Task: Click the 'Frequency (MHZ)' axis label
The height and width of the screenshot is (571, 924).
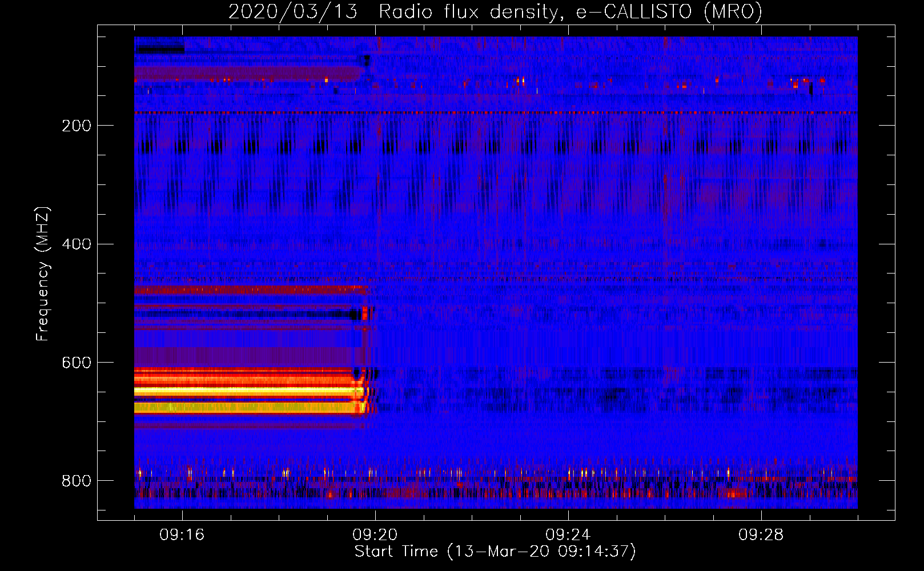Action: [x=43, y=274]
